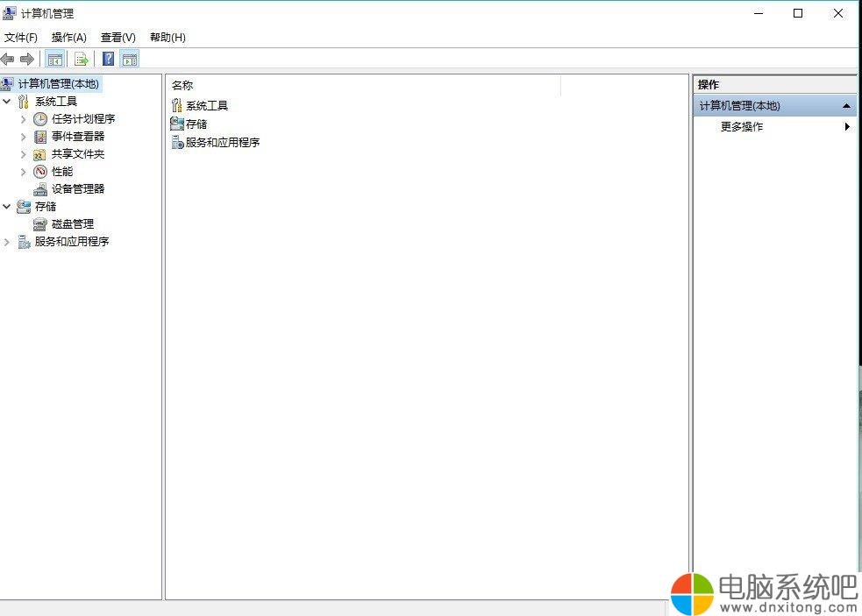
Task: Click the 共享文件夹 icon in tree
Action: (x=39, y=154)
